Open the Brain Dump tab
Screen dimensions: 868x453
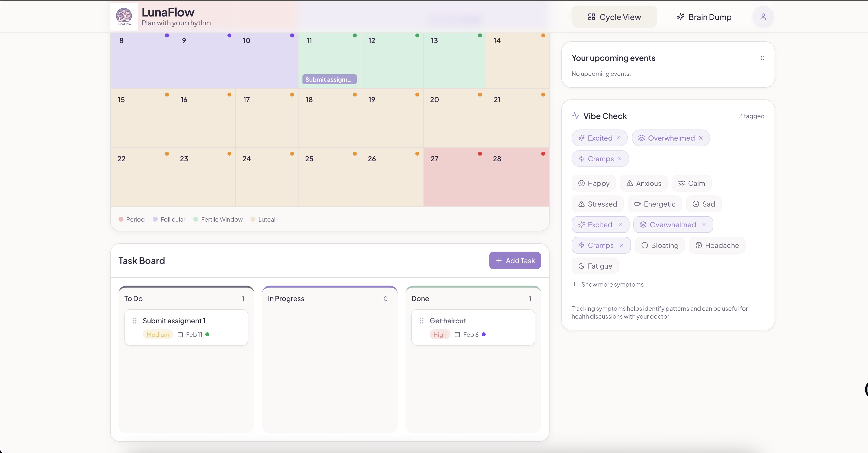[x=704, y=17]
